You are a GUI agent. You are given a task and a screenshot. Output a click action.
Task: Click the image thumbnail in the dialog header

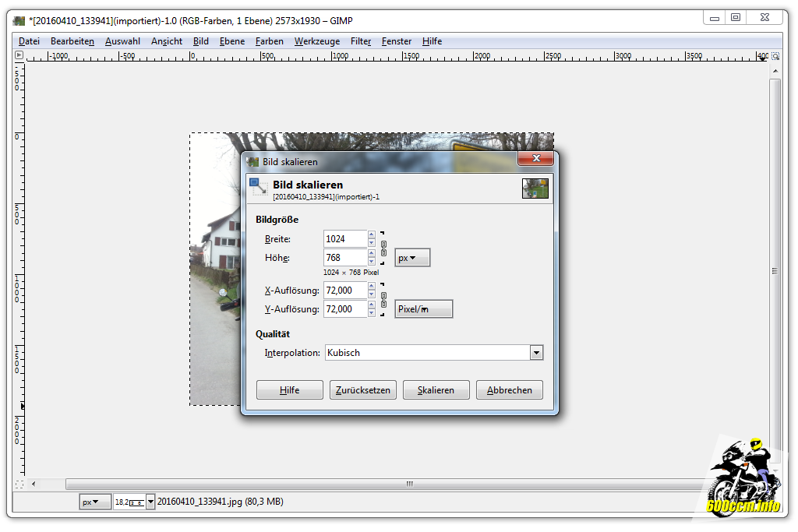coord(535,188)
